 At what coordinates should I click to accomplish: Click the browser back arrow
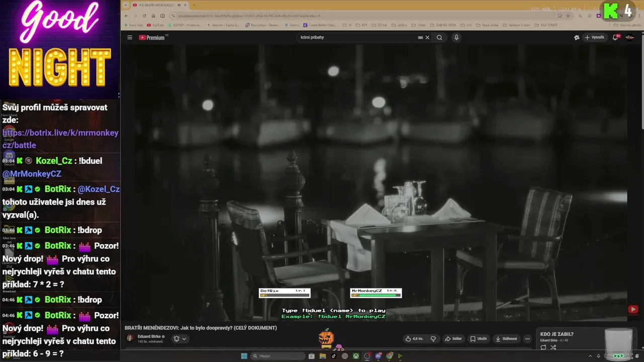tap(126, 16)
